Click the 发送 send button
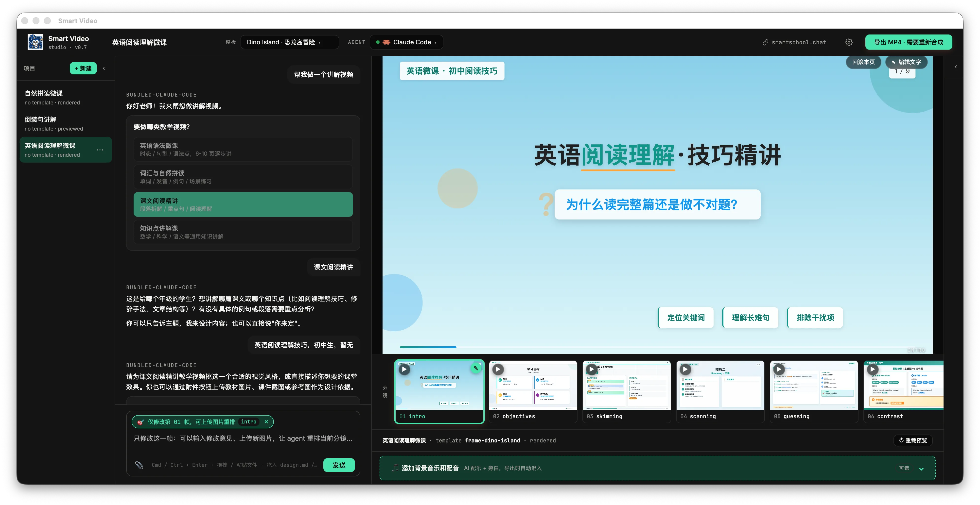 click(339, 465)
